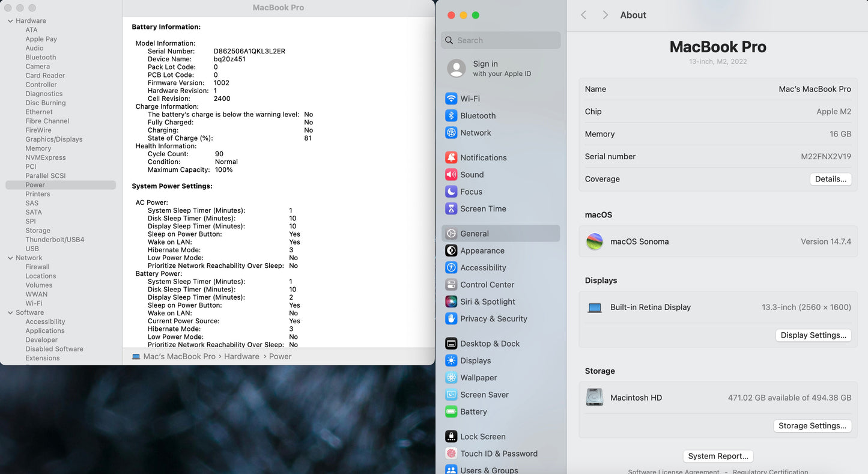Screen dimensions: 868x474
Task: Click Mac's MacBook Pro in path bar
Action: click(x=179, y=356)
